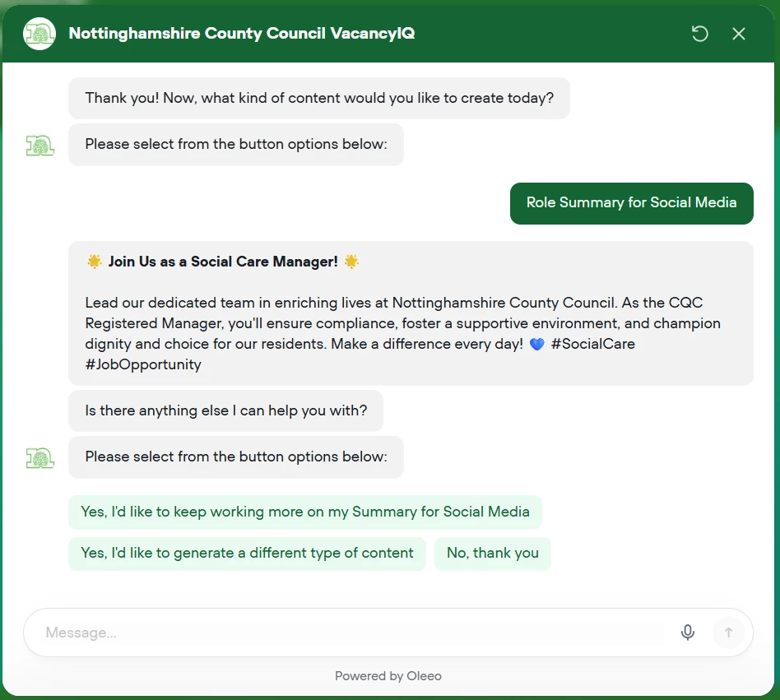This screenshot has width=780, height=700.
Task: Click bot avatar beside last 'Please select' message
Action: coord(39,458)
